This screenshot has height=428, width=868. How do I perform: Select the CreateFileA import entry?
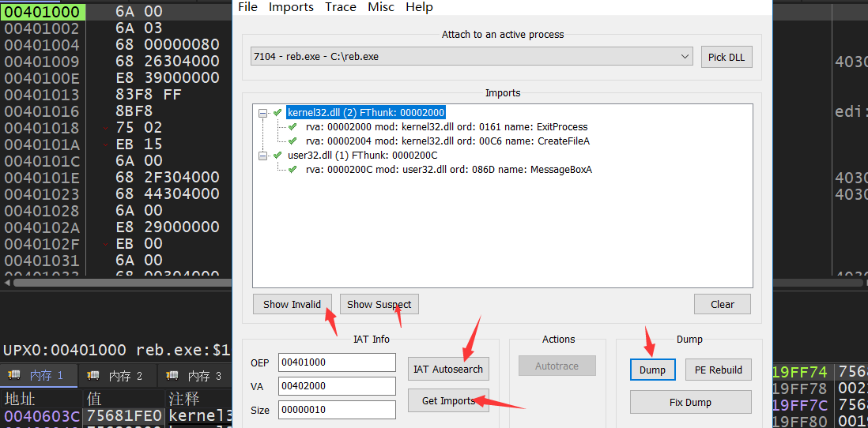click(x=447, y=141)
